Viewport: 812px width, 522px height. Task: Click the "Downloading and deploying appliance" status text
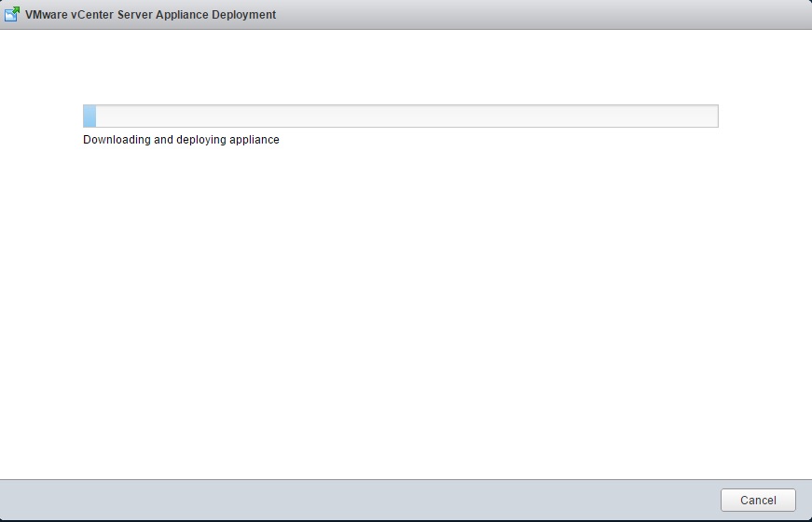tap(181, 140)
